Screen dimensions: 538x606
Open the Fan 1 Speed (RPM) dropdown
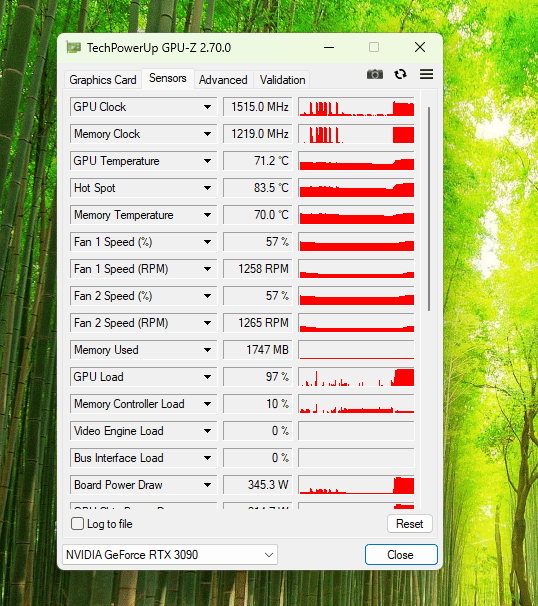[208, 269]
